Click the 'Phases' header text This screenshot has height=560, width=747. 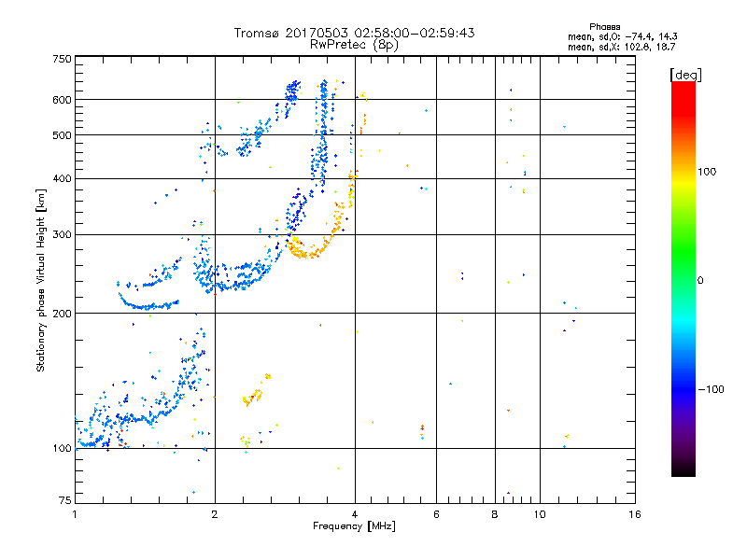[604, 27]
